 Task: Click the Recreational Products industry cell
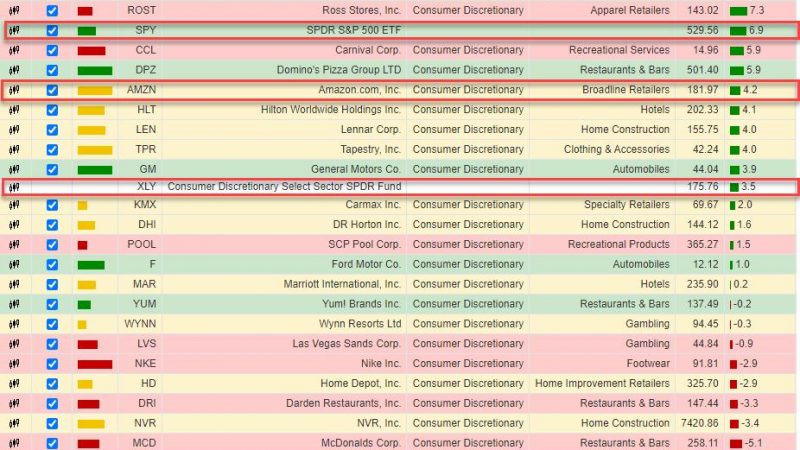point(618,244)
